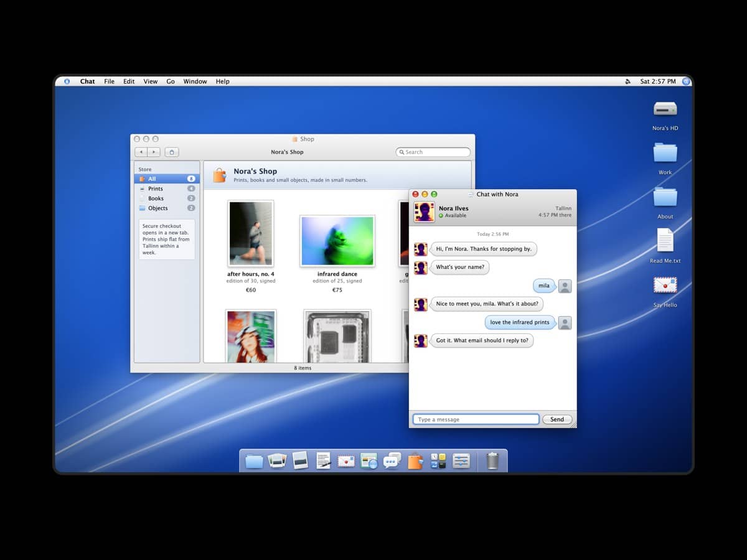
Task: Click the chat window's bottom-right resize grip
Action: 573,424
